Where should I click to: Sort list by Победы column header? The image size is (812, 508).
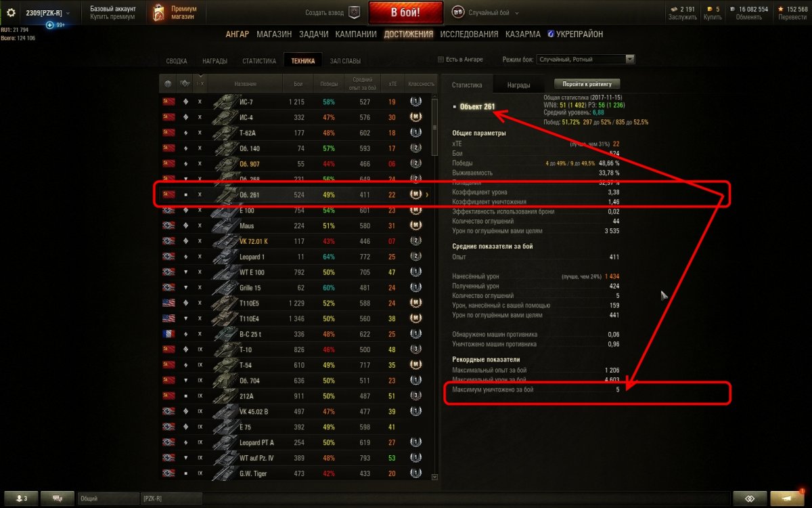329,84
